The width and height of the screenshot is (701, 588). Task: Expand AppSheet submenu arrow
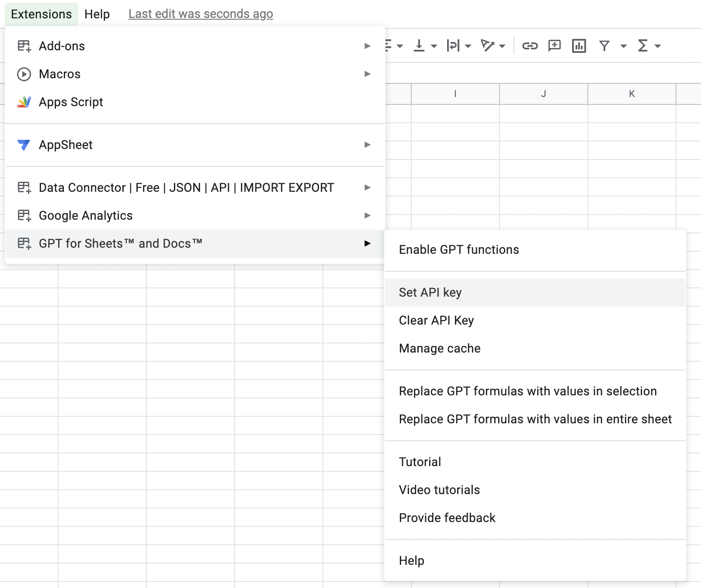(x=368, y=145)
